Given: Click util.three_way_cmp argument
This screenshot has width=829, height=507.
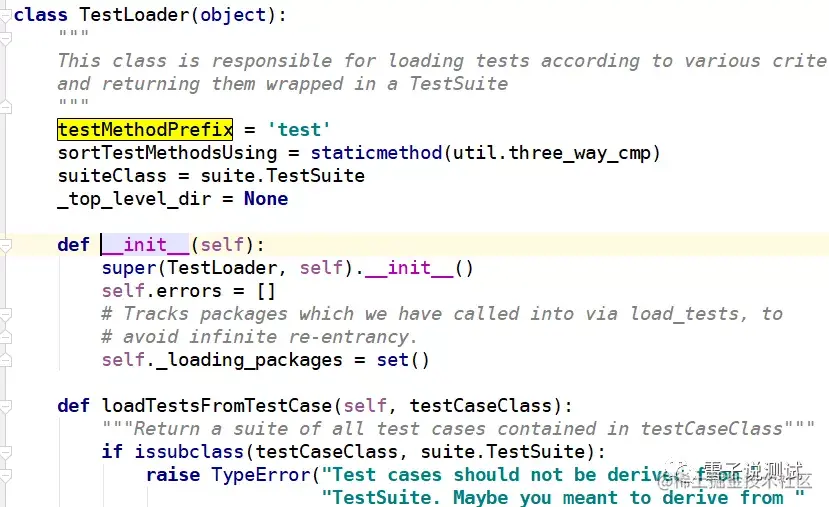Looking at the screenshot, I should (x=552, y=153).
